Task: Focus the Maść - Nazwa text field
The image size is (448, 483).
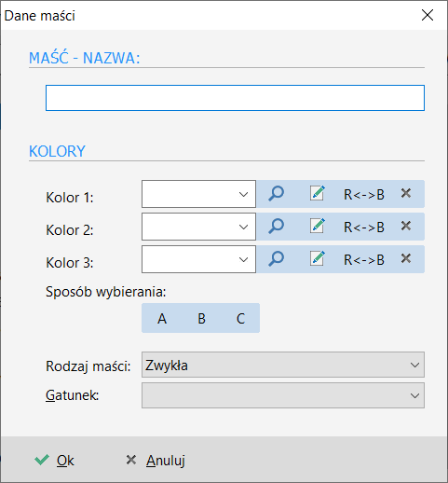Action: point(235,98)
